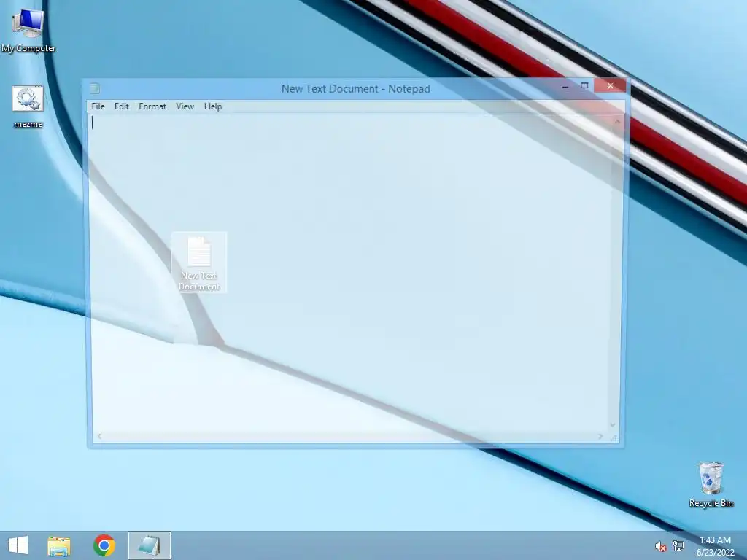This screenshot has width=747, height=560.
Task: Close the Notepad window
Action: [x=610, y=86]
